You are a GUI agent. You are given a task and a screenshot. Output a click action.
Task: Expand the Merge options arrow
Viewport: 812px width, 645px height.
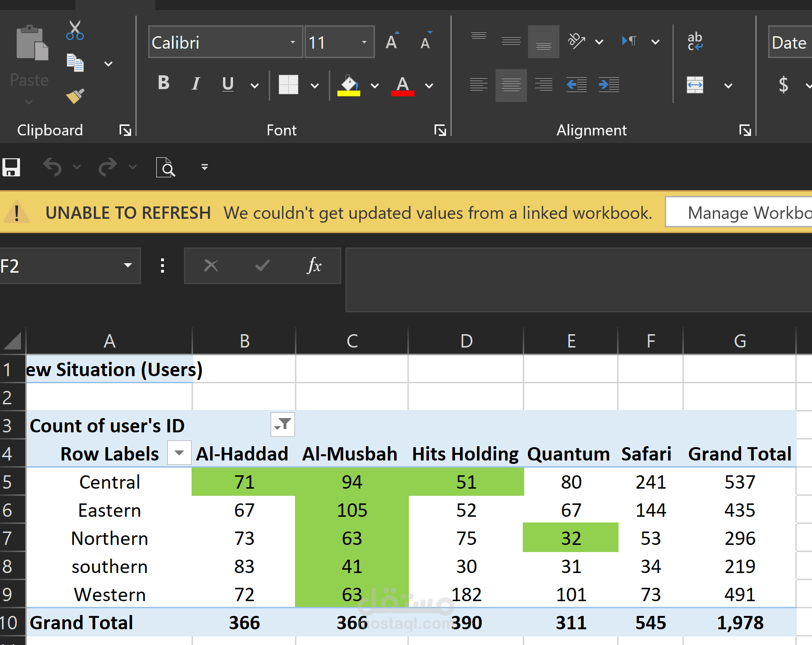point(728,86)
